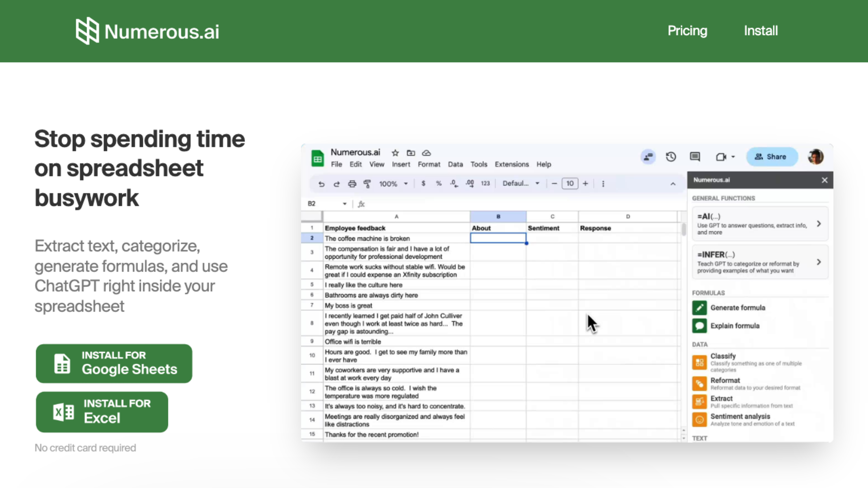The height and width of the screenshot is (488, 868).
Task: Open the Pricing page link
Action: [x=687, y=31]
